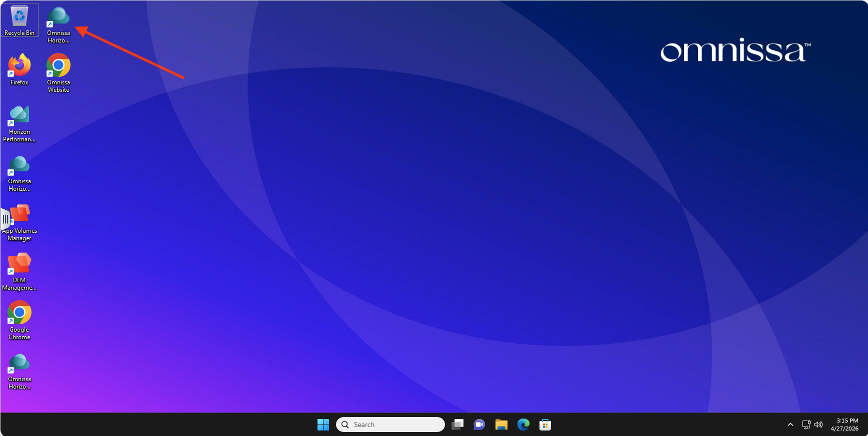Open the Windows Start menu
This screenshot has height=436, width=868.
[x=323, y=425]
